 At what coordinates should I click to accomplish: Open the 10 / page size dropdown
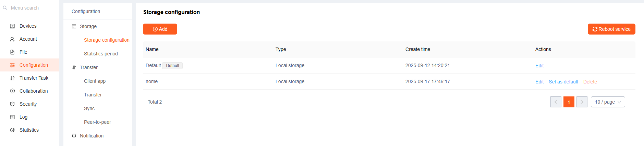click(608, 102)
